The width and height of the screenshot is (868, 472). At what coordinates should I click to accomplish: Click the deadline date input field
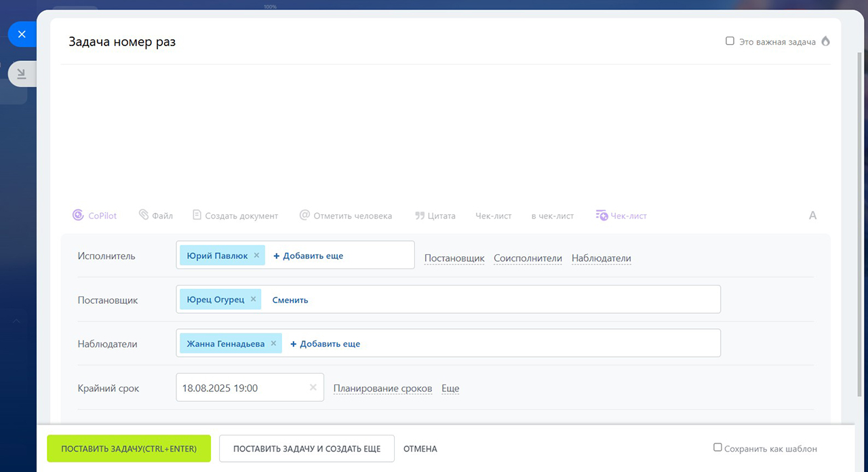point(241,388)
